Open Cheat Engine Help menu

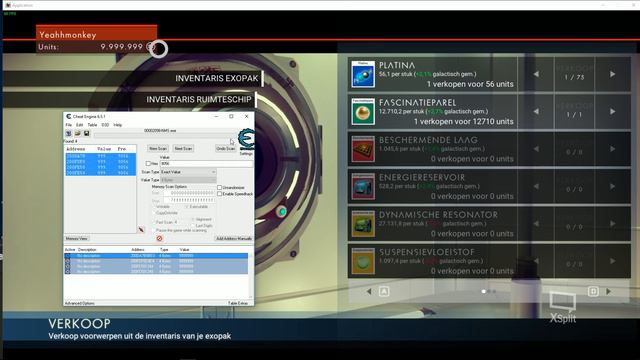click(118, 125)
